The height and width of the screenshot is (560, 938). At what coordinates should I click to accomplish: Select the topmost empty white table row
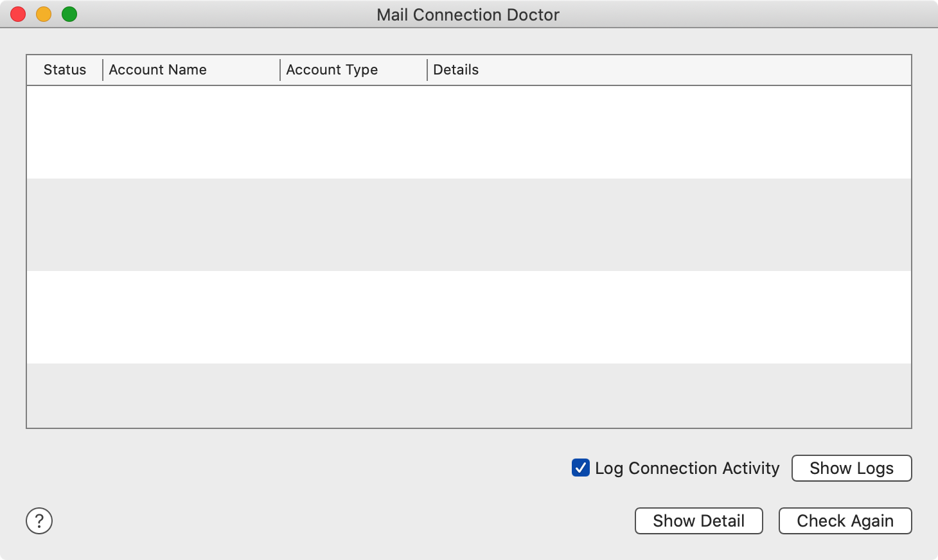469,132
